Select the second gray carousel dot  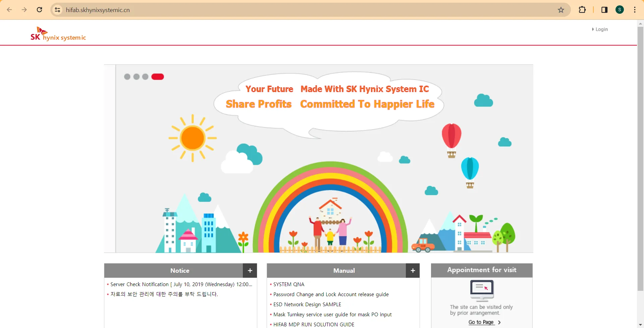click(136, 77)
